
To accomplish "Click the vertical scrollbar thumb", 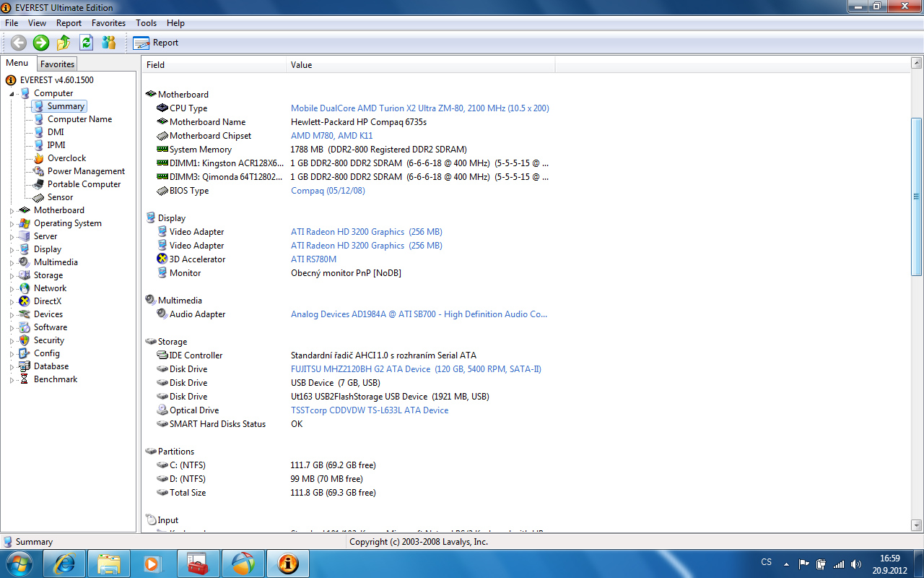I will click(x=916, y=197).
